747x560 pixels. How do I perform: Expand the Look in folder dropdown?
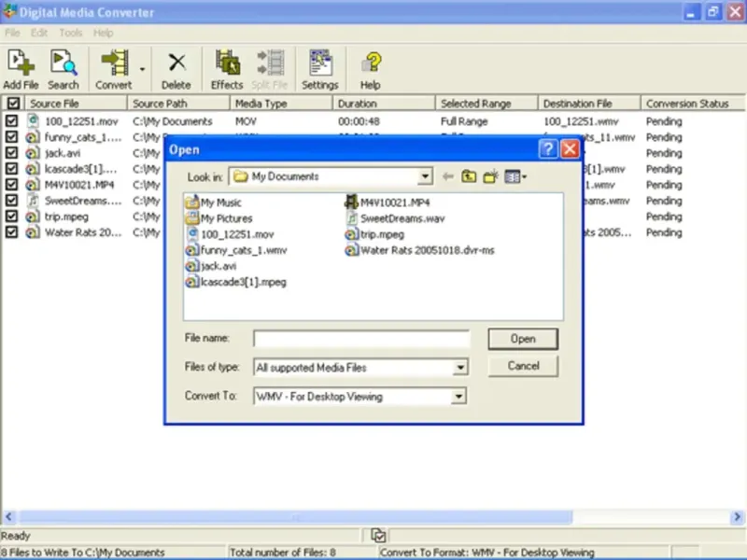425,176
